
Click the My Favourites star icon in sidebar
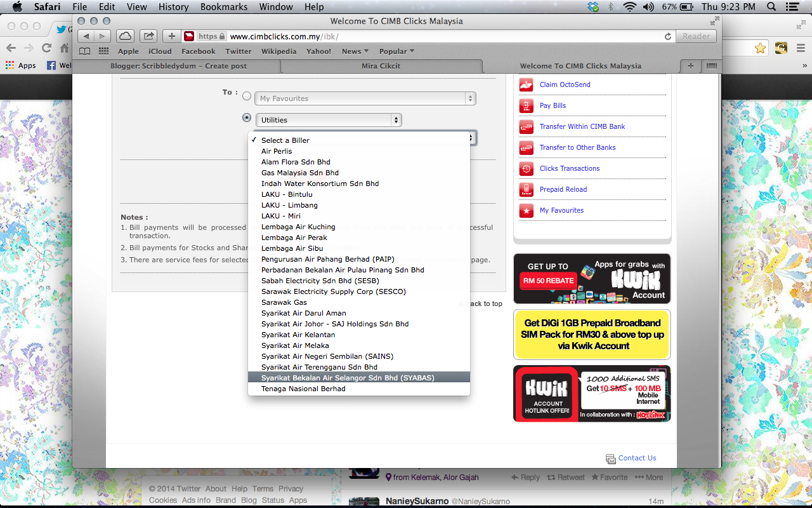[x=526, y=211]
